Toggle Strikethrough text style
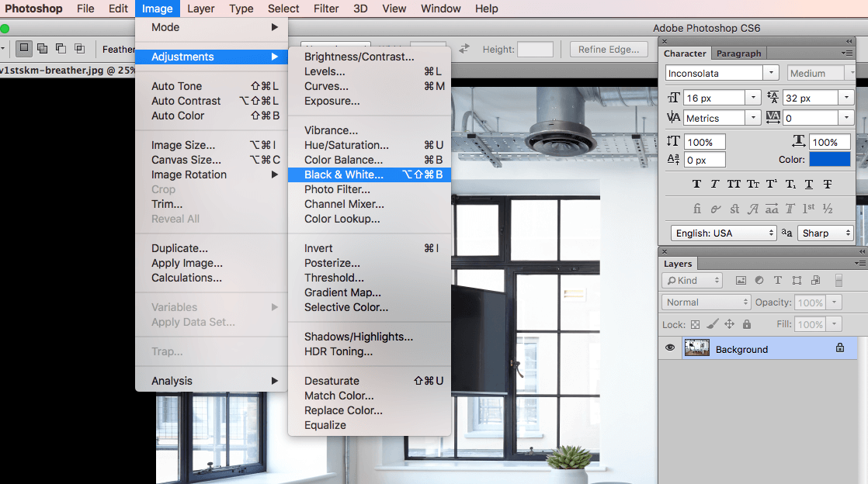868x484 pixels. tap(828, 184)
